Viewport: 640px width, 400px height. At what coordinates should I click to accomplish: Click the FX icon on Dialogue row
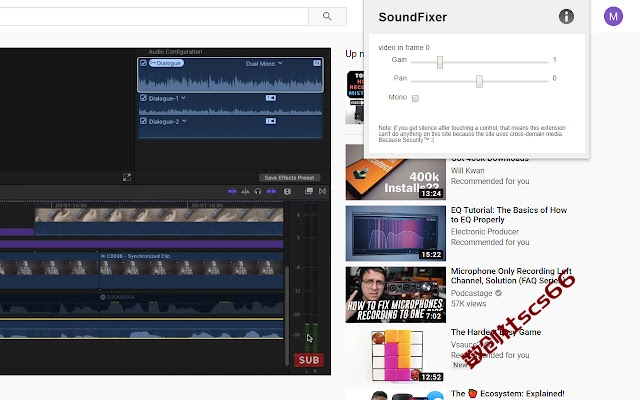click(317, 63)
